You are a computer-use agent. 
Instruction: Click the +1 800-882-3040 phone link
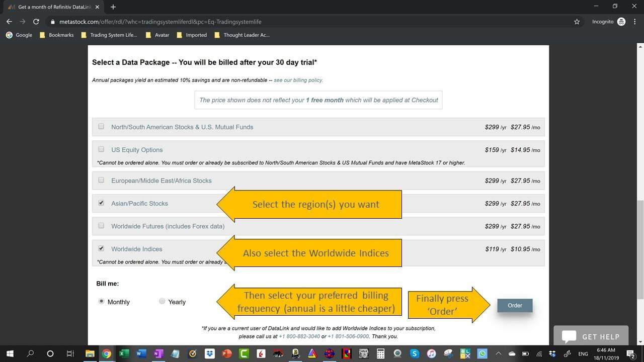click(299, 336)
